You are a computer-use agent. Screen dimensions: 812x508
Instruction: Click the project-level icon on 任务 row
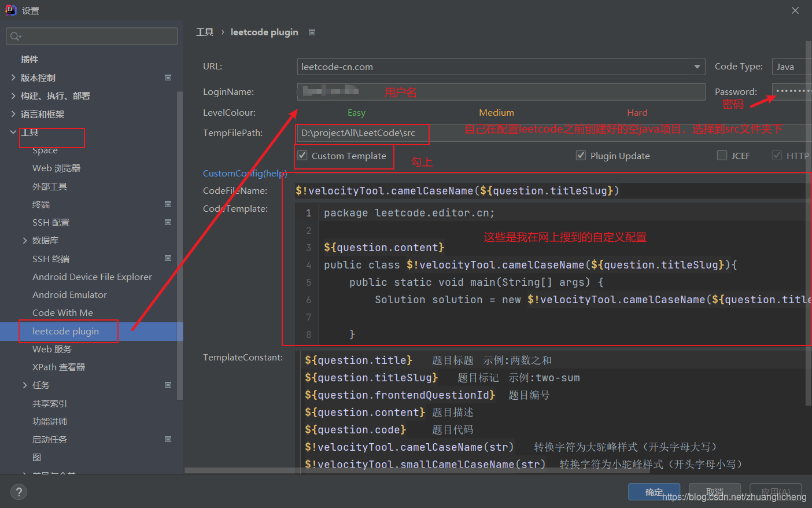point(168,385)
